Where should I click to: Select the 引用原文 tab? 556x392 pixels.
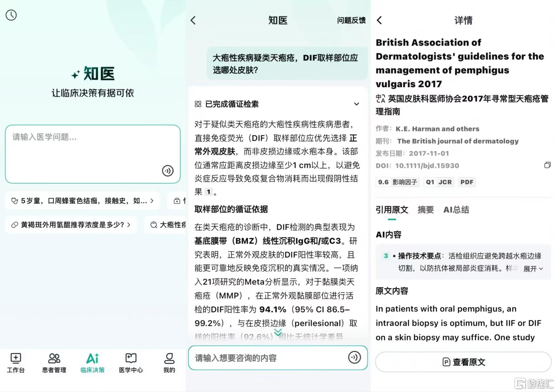tap(392, 210)
